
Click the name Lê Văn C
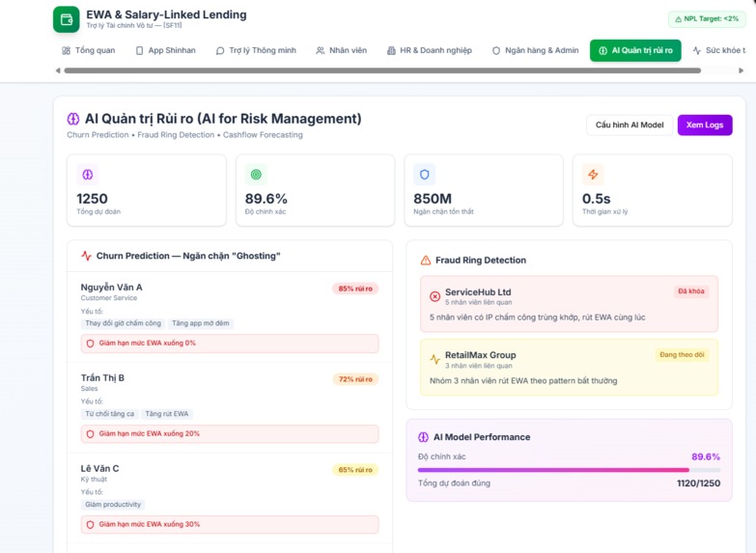(99, 469)
